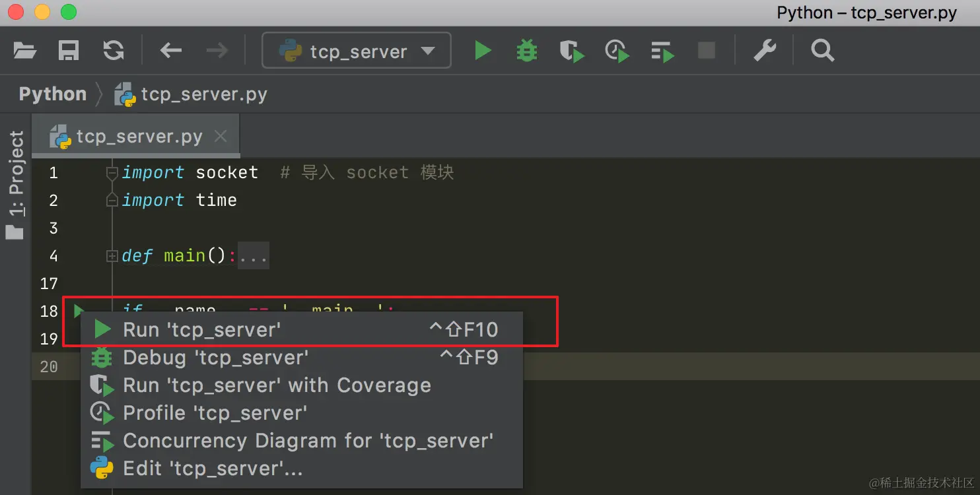This screenshot has width=980, height=495.
Task: Stop process with toolbar square icon
Action: (707, 50)
